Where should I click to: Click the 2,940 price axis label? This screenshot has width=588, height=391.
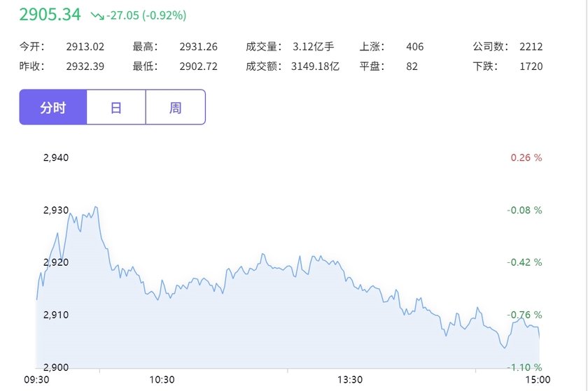pos(56,157)
